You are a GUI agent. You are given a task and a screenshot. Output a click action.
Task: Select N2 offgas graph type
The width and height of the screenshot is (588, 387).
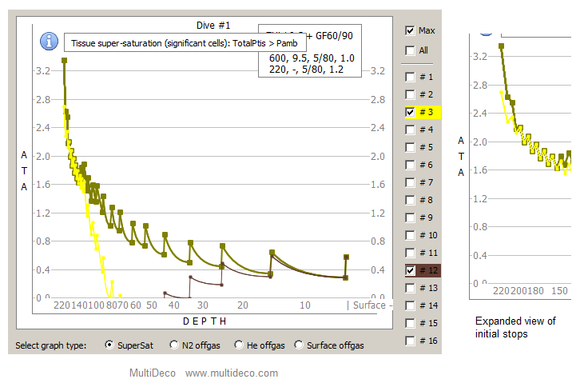[x=173, y=345]
